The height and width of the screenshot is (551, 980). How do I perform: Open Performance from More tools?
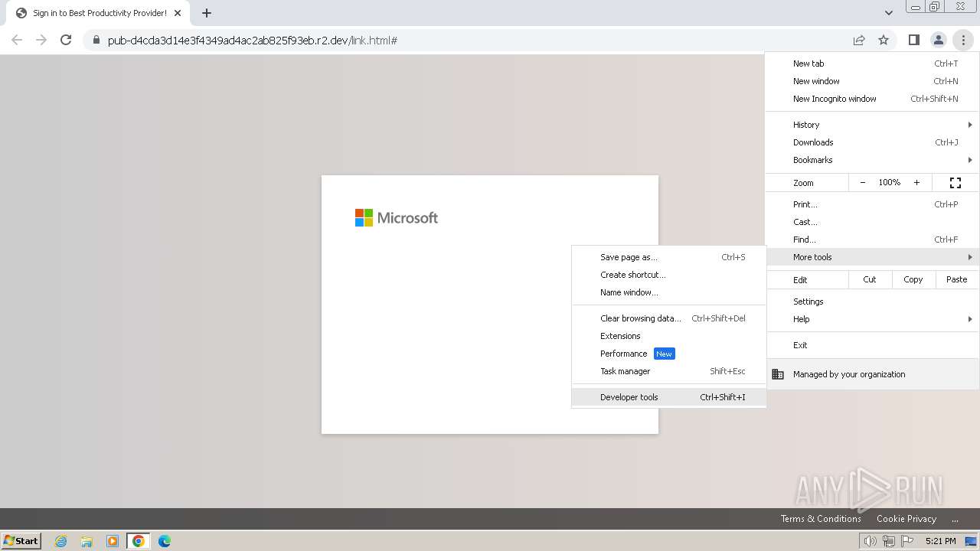668,354
